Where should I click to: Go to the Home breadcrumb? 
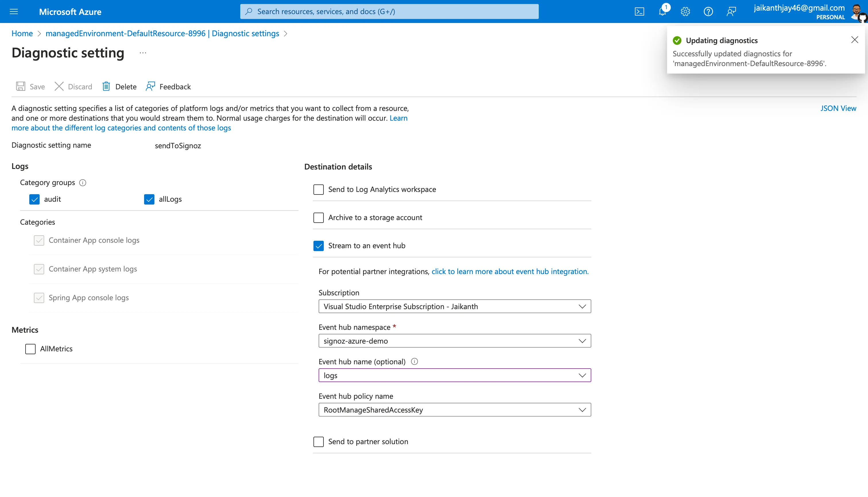coord(22,33)
